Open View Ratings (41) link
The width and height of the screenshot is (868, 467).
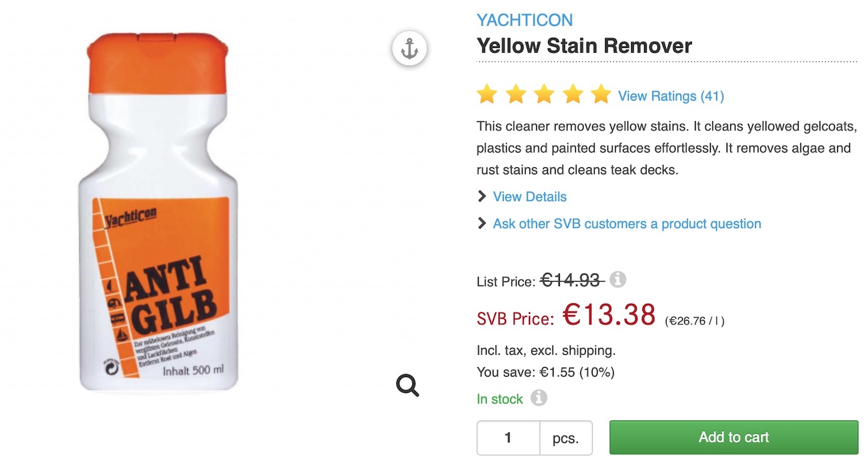click(671, 96)
